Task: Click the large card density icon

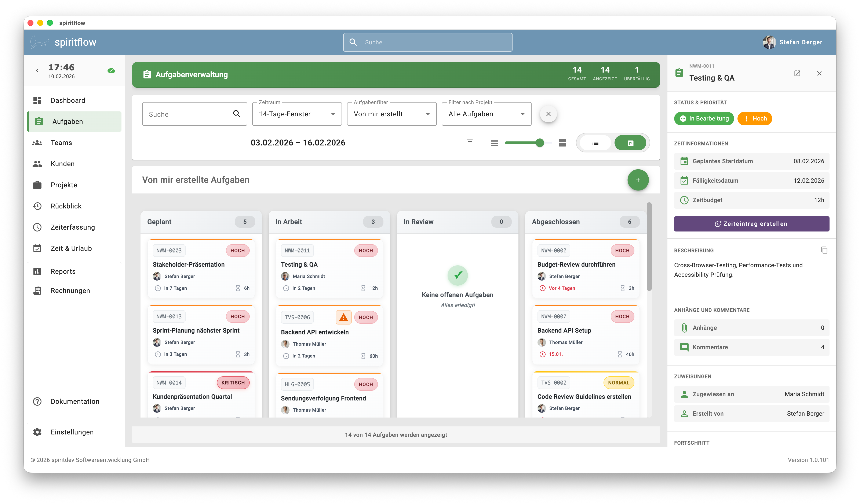Action: [562, 143]
